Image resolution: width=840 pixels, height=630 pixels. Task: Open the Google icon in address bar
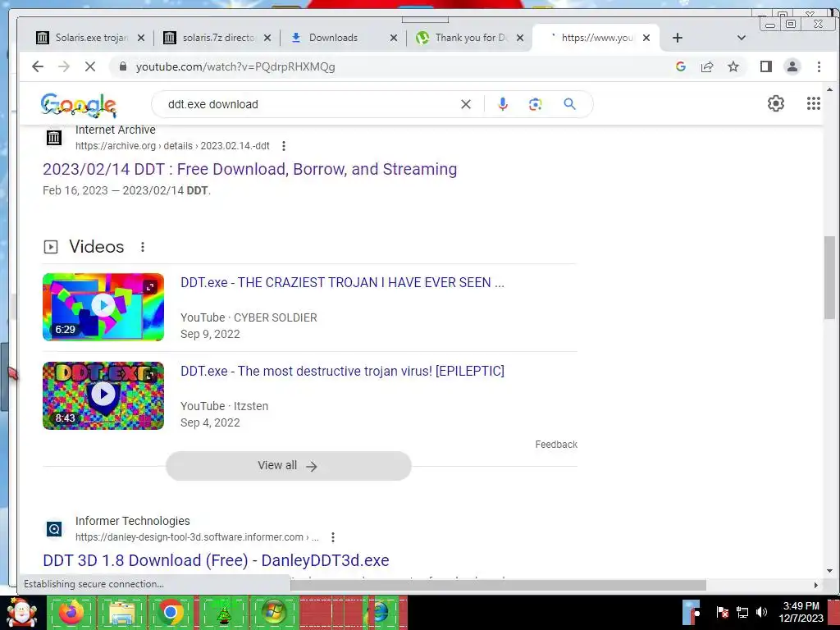click(x=681, y=66)
